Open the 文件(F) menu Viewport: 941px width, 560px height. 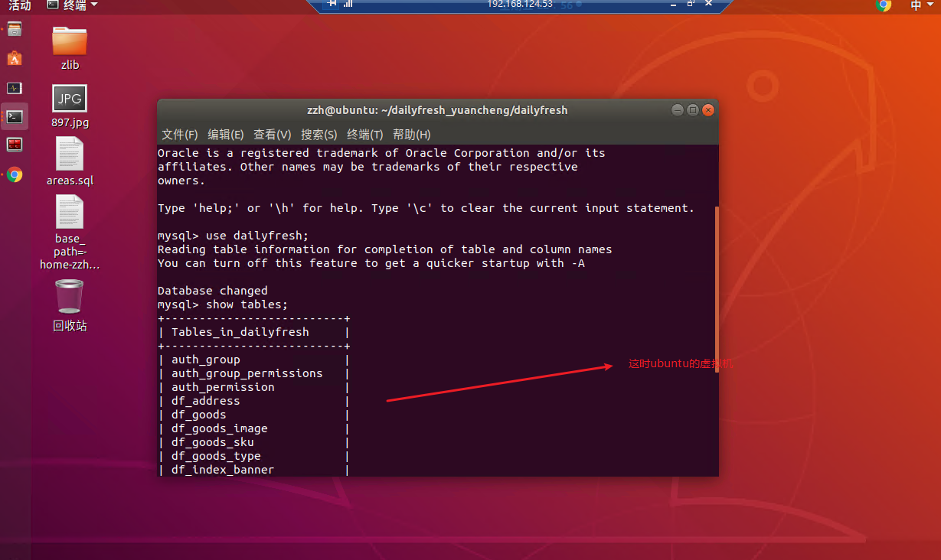point(180,135)
